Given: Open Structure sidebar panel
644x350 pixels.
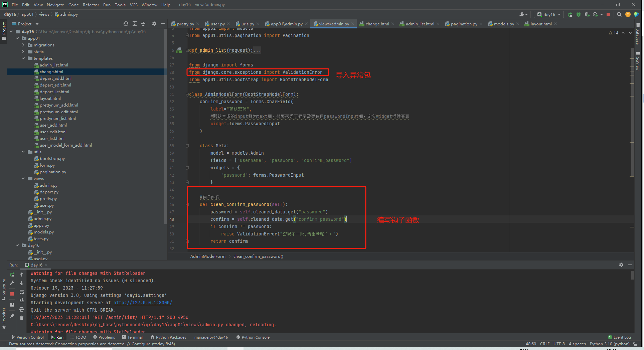Looking at the screenshot, I should click(x=4, y=289).
